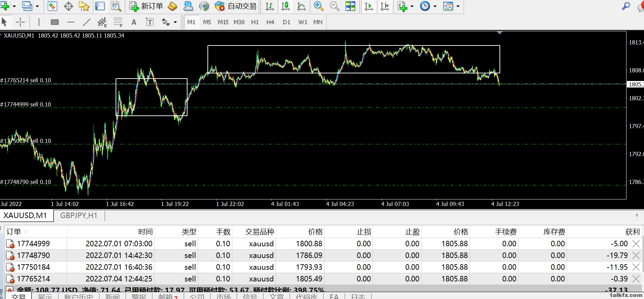Open the Market Watch window icon
644x299 pixels.
point(52,6)
